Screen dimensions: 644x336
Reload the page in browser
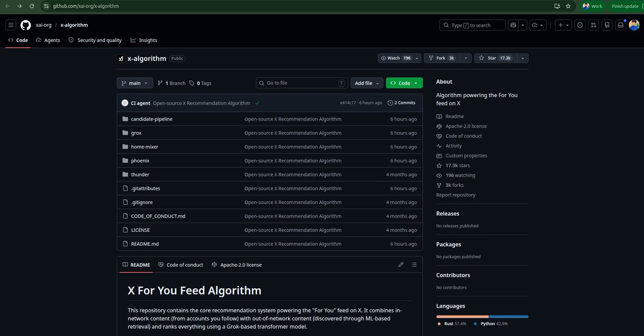click(x=32, y=6)
